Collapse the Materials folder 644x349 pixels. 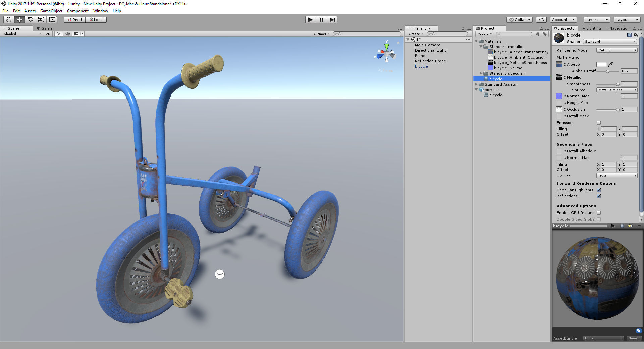click(476, 41)
